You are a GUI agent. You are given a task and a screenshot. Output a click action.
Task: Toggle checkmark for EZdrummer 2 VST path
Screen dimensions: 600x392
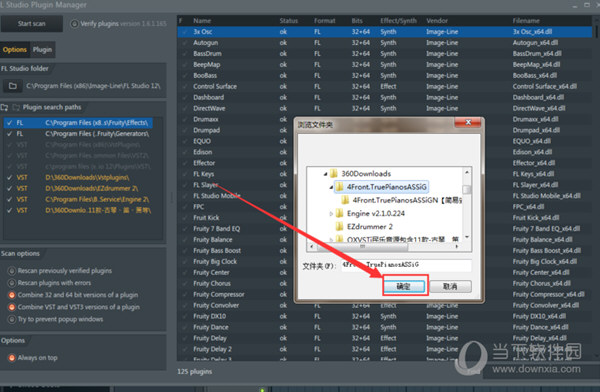pyautogui.click(x=10, y=189)
